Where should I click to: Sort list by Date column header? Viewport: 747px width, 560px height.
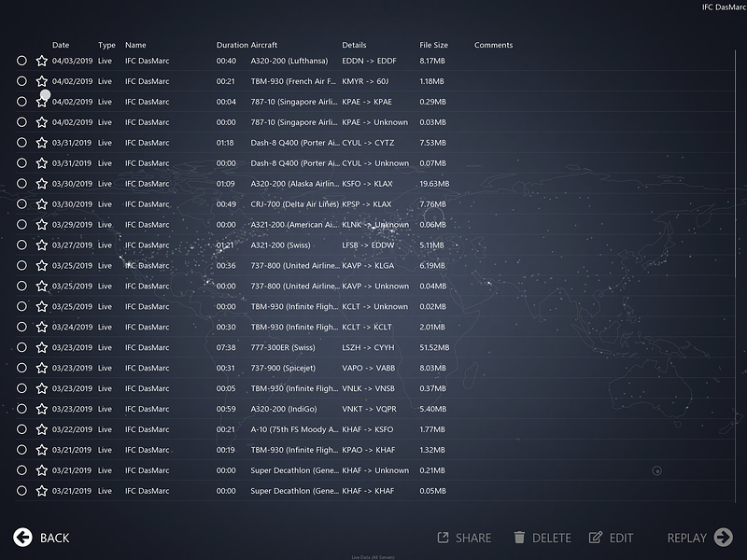pos(61,45)
